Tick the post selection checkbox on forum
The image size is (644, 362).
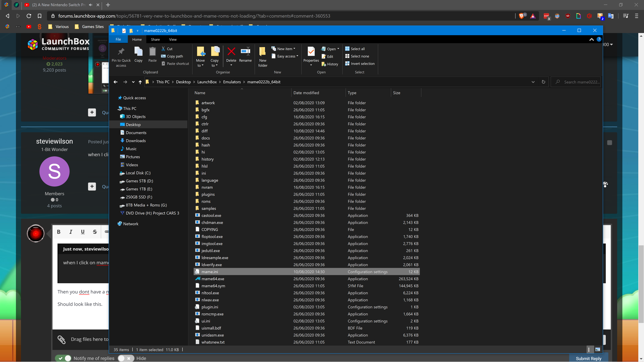609,143
